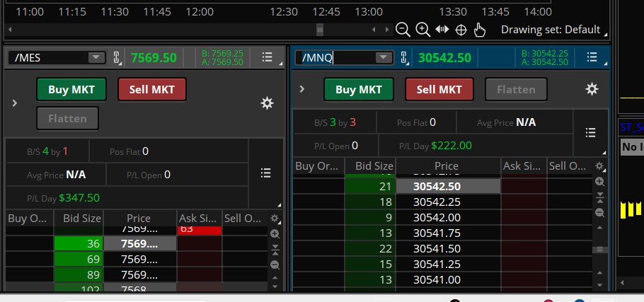Click the link icon next to /MES
The image size is (644, 302).
tap(117, 58)
